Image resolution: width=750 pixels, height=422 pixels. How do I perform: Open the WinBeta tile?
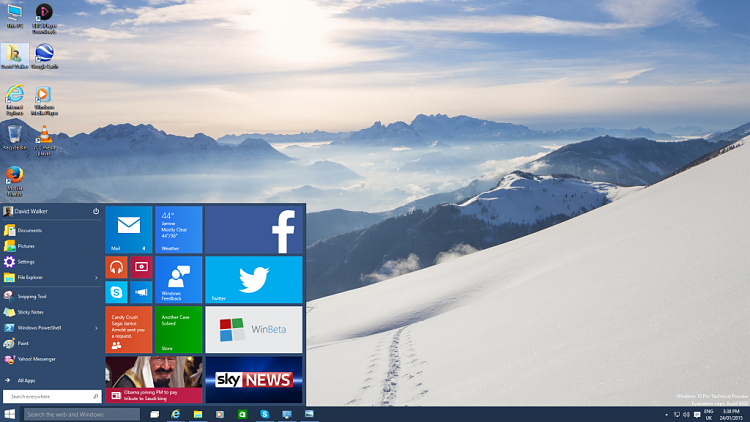[x=254, y=330]
